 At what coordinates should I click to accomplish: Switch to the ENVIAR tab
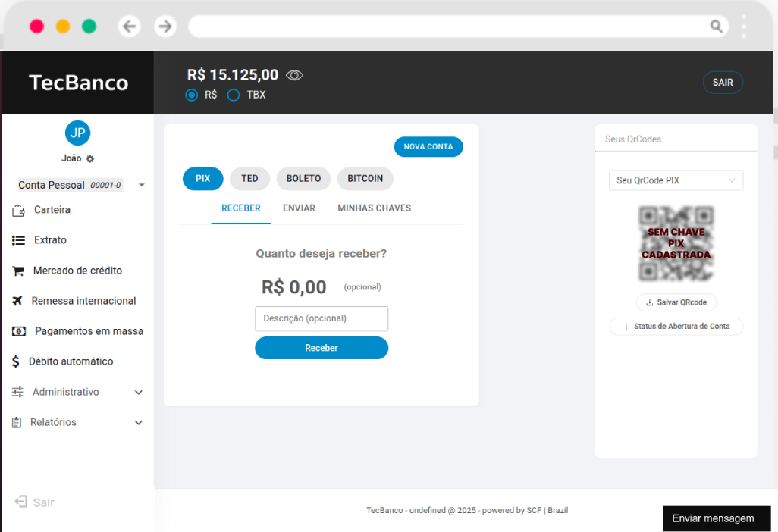click(298, 208)
